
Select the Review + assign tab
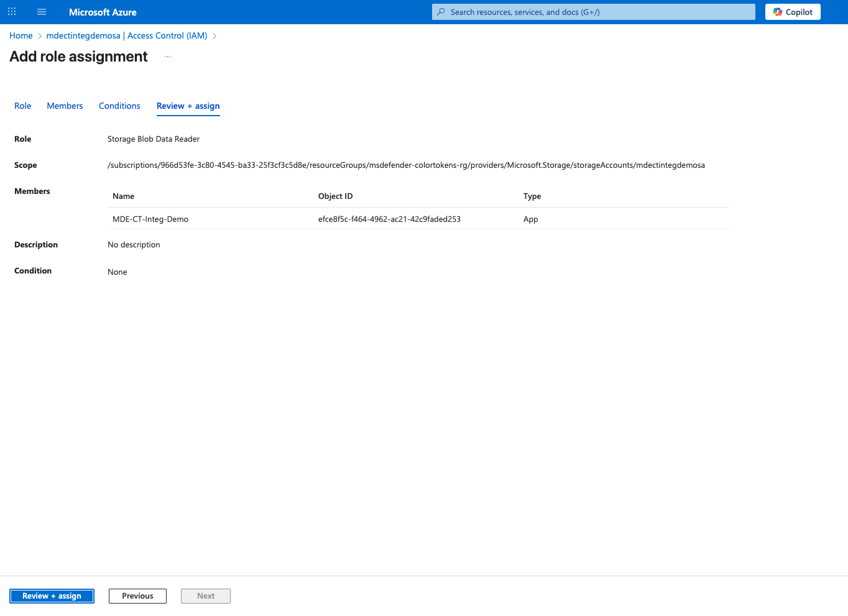pos(188,106)
